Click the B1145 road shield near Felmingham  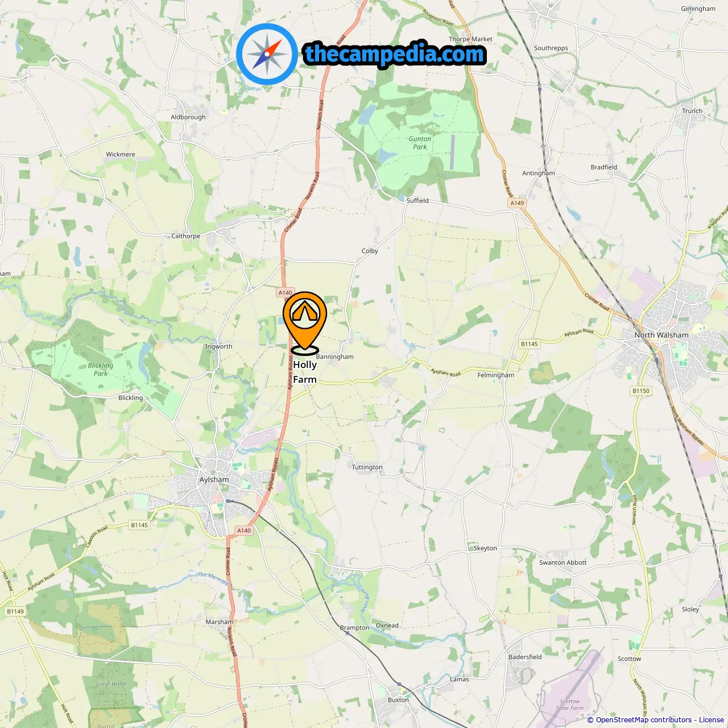point(530,344)
